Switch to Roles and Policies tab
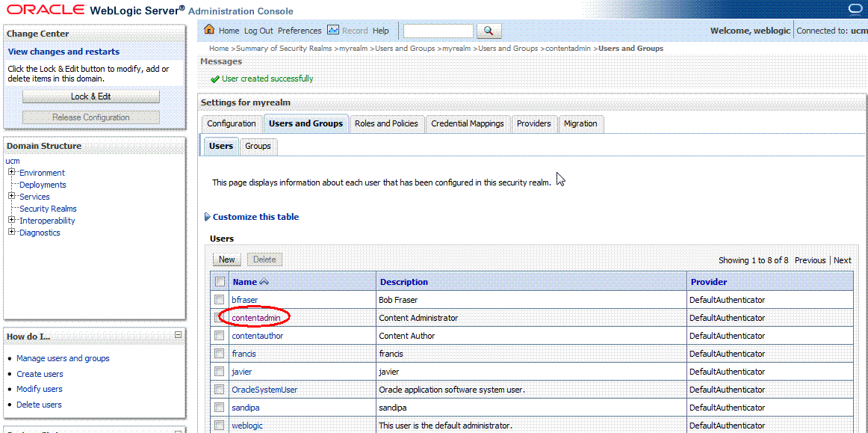Viewport: 868px width, 433px height. 386,123
